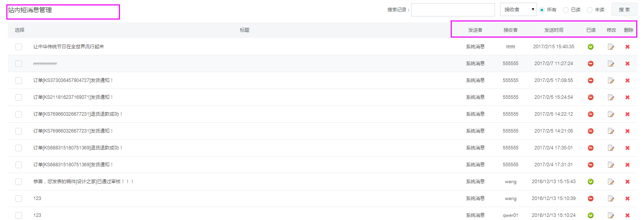Delete the message sent at 2016/12/13 15:10:39

point(628,198)
